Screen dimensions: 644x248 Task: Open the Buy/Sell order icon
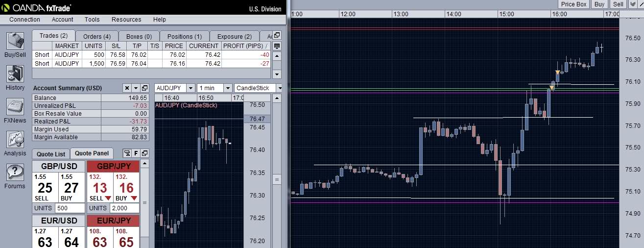click(15, 42)
